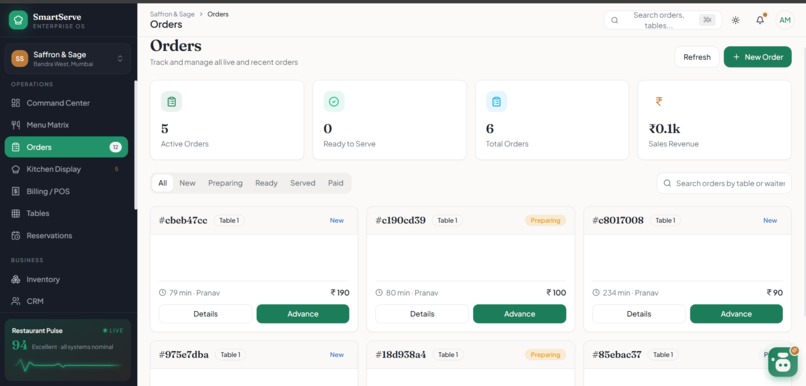This screenshot has width=806, height=386.
Task: Click Details on order #c190cd39
Action: 422,314
